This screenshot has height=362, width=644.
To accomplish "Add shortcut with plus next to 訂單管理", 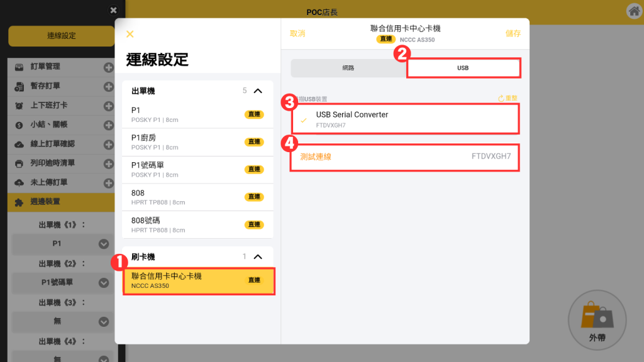I will [x=108, y=67].
